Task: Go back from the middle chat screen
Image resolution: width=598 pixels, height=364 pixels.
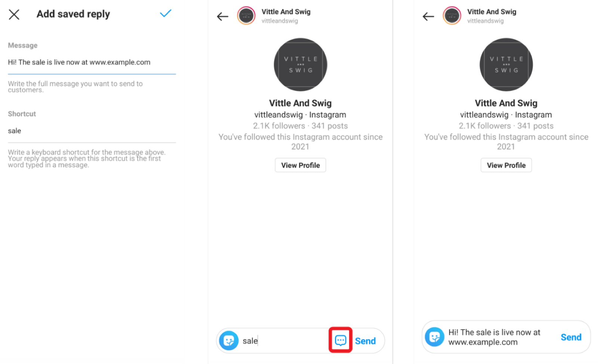Action: point(223,16)
